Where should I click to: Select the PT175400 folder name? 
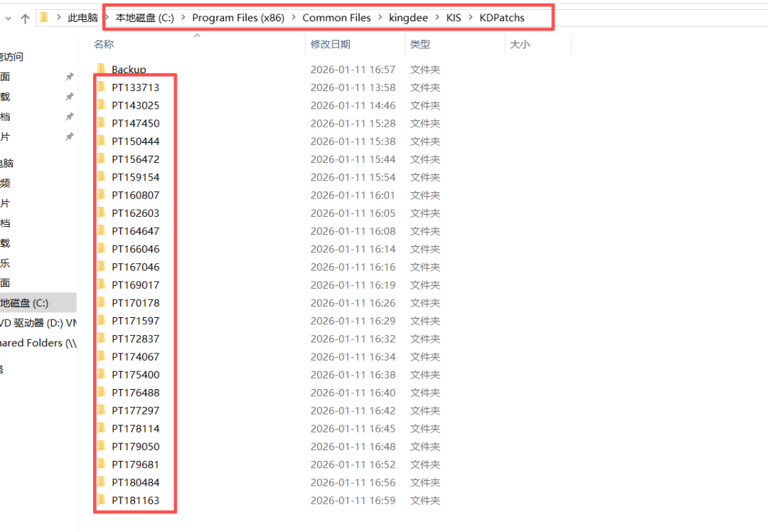click(136, 375)
